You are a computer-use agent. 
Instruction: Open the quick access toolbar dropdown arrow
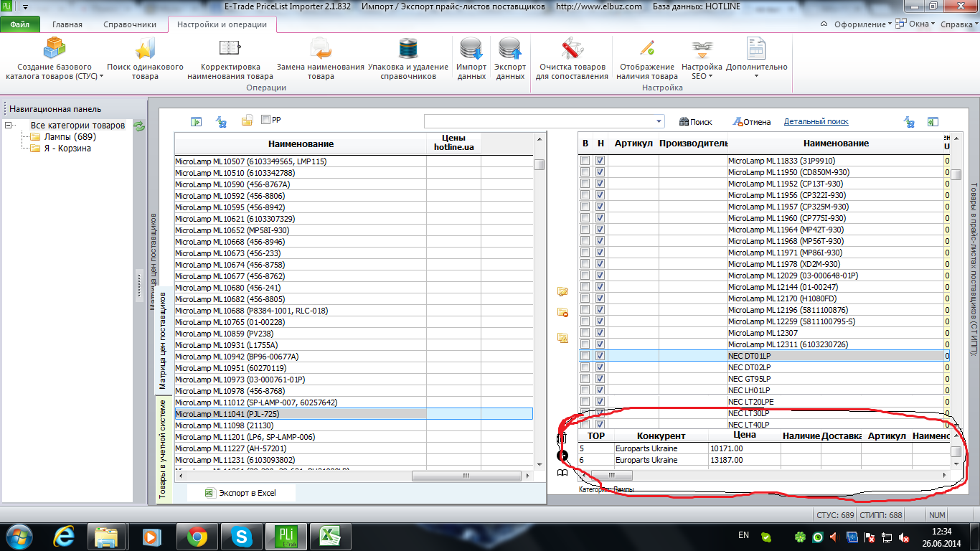pos(26,6)
